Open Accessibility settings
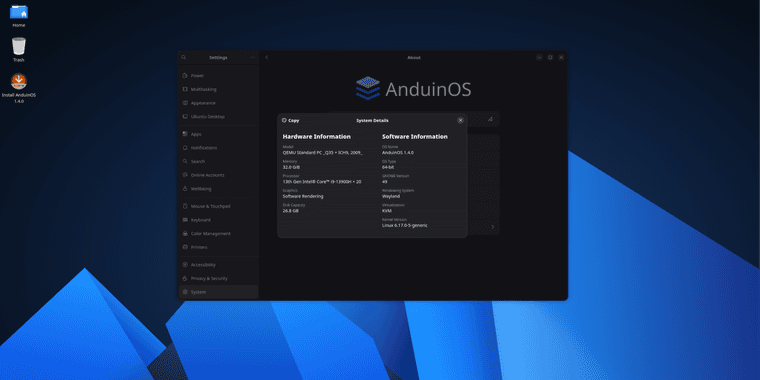The height and width of the screenshot is (380, 760). pyautogui.click(x=218, y=265)
